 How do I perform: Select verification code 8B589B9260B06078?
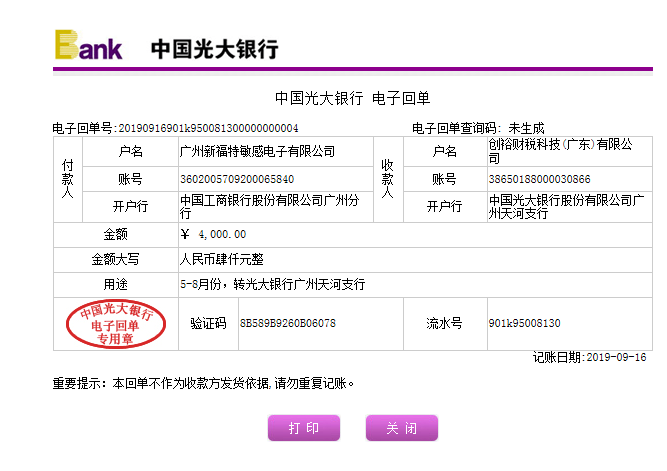[288, 323]
